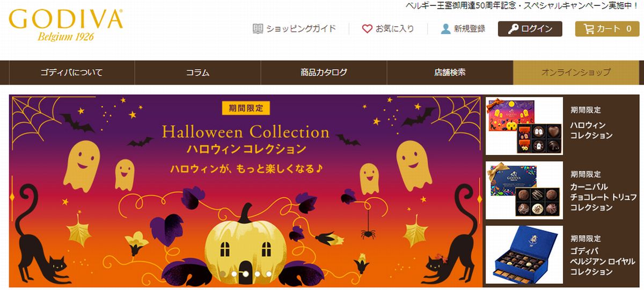Select the first carousel slide dot

click(223, 274)
